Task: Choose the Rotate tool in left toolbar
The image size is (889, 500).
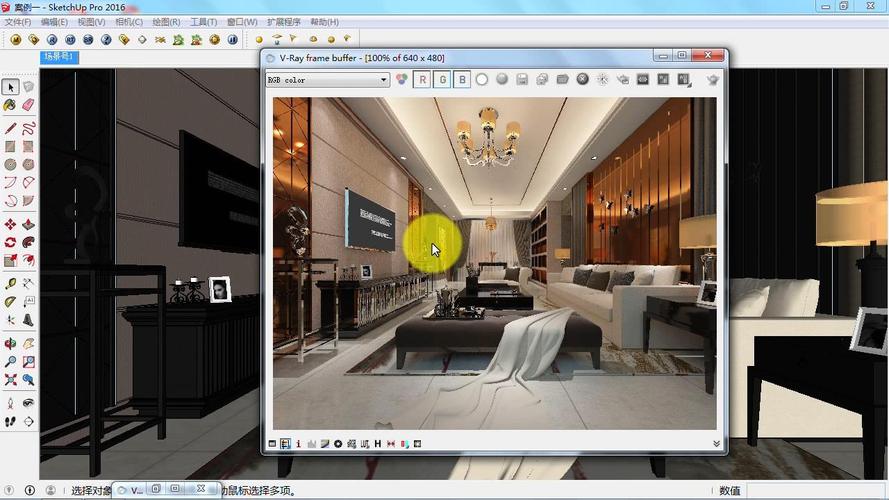Action: (10, 243)
